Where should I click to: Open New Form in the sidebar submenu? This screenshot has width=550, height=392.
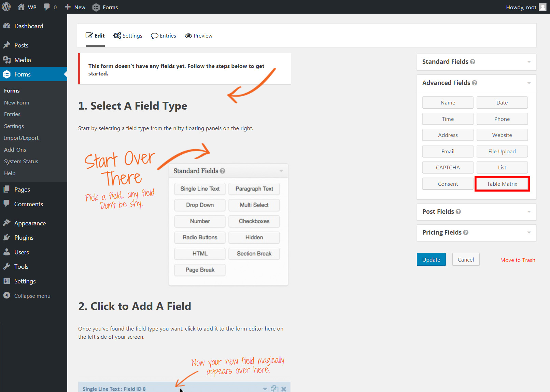(x=17, y=102)
